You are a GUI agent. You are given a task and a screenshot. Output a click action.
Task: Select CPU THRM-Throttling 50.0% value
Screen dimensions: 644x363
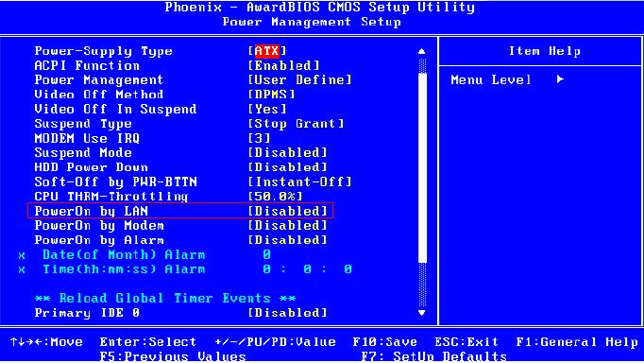tap(276, 197)
